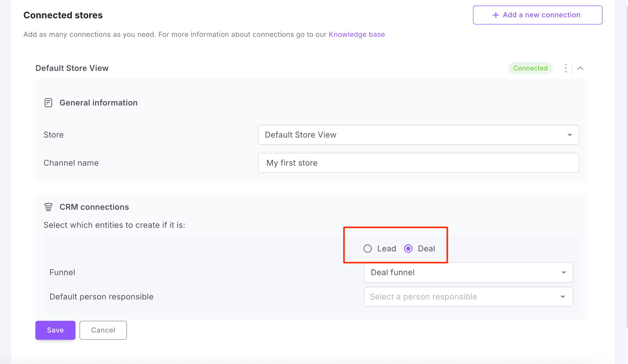This screenshot has width=628, height=364.
Task: Select the Deal radio button
Action: pos(408,248)
